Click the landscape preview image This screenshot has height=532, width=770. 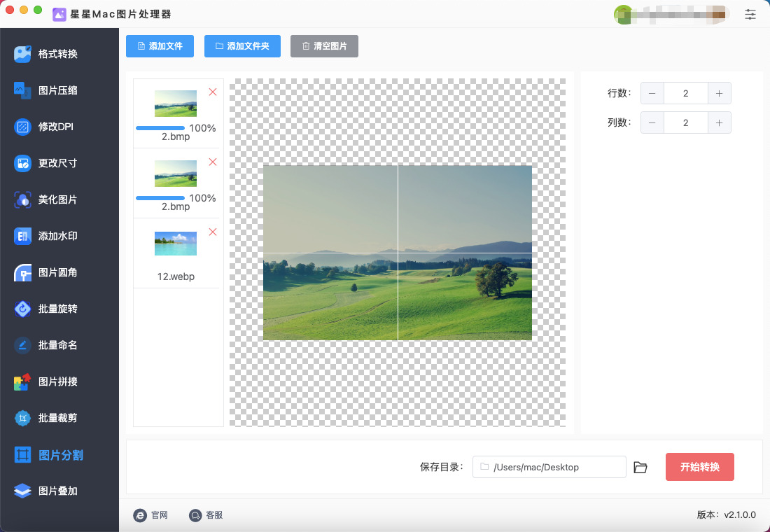click(x=398, y=253)
